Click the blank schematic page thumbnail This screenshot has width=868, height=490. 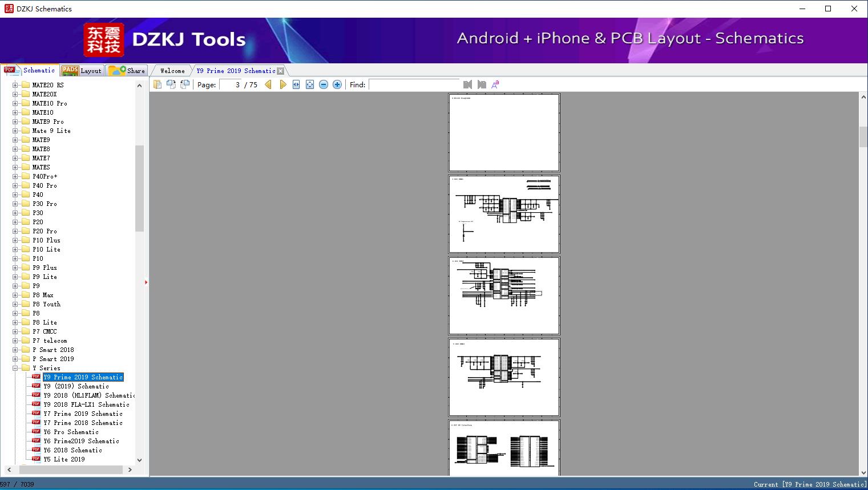[x=504, y=132]
